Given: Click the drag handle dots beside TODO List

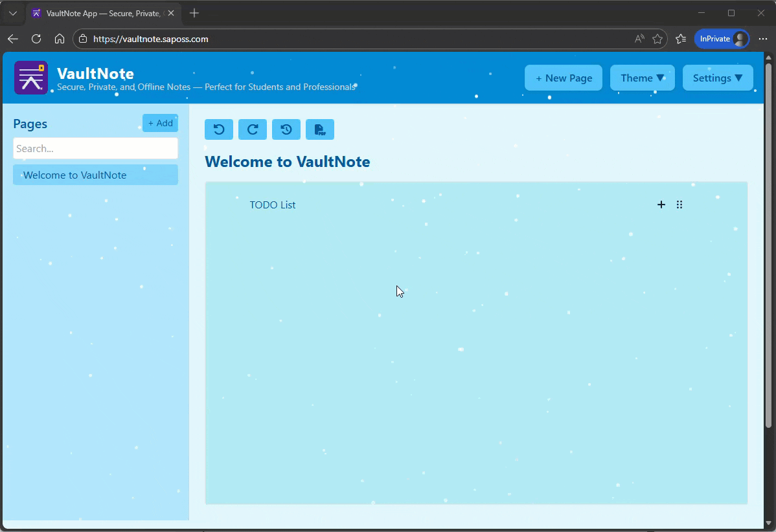Looking at the screenshot, I should coord(679,205).
